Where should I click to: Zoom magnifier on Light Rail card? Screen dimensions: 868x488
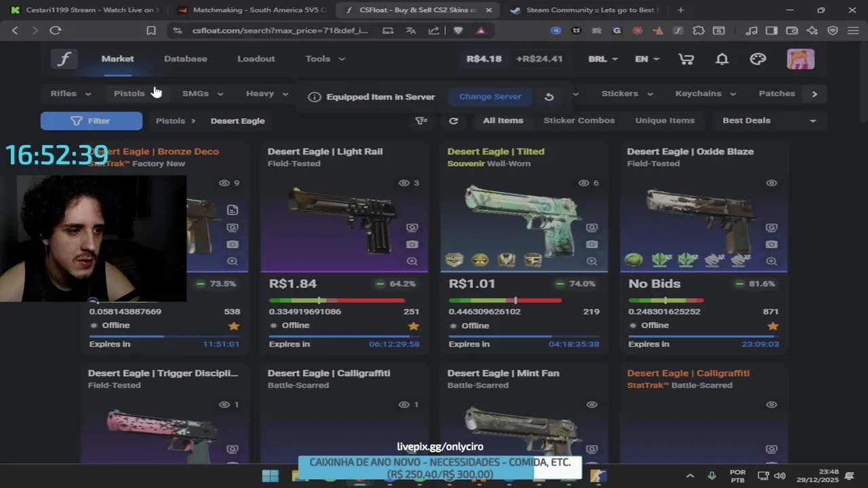[x=412, y=262]
